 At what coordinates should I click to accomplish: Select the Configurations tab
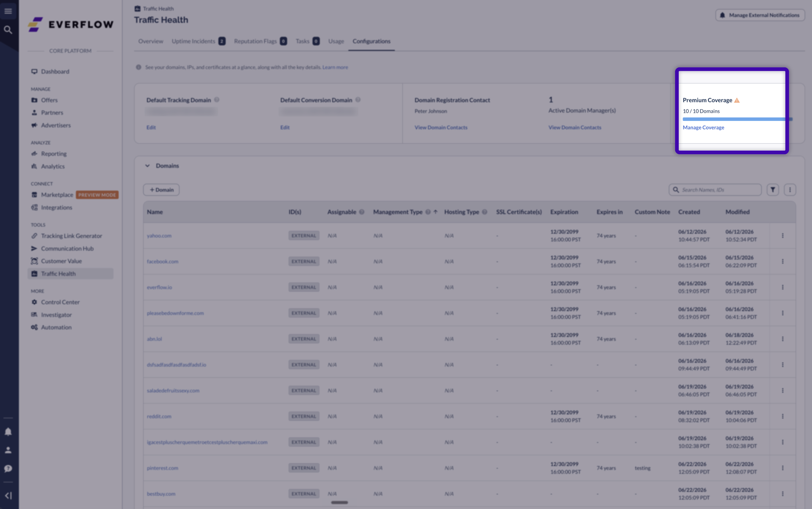point(371,41)
